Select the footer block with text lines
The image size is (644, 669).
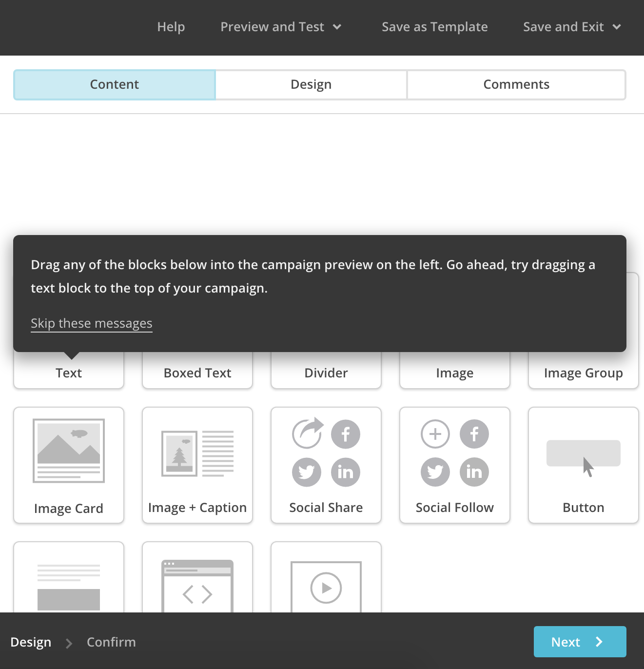(x=69, y=577)
